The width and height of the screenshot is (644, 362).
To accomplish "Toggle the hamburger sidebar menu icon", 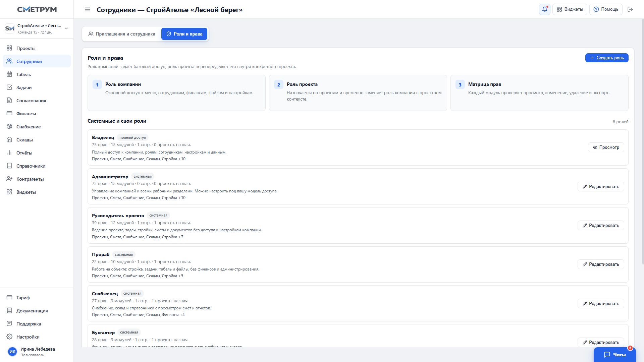I will 88,9.
